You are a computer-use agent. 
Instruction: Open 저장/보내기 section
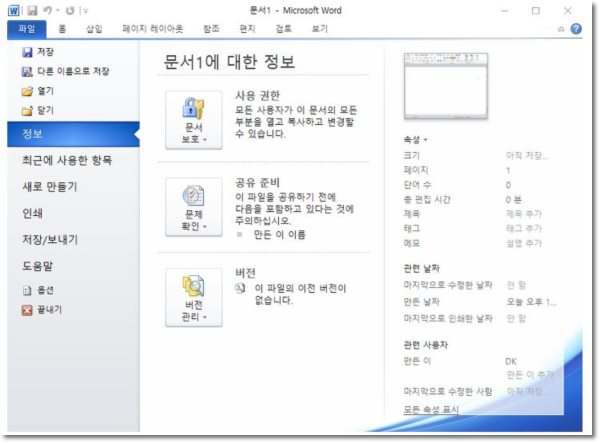[50, 239]
